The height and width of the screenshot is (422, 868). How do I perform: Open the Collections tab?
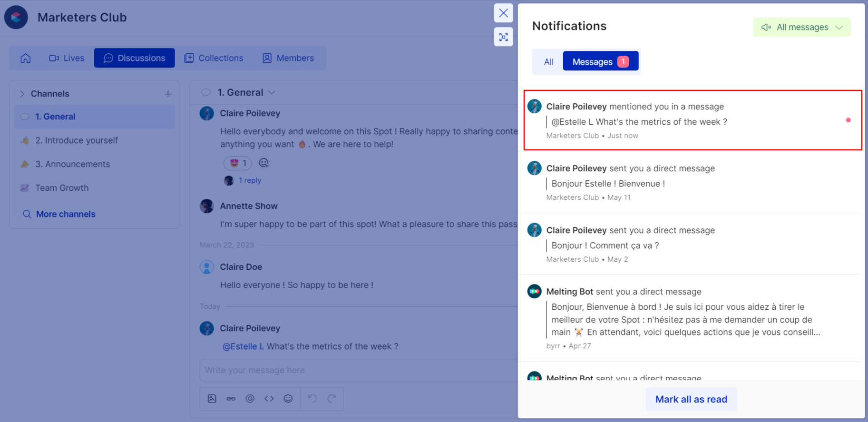(214, 58)
